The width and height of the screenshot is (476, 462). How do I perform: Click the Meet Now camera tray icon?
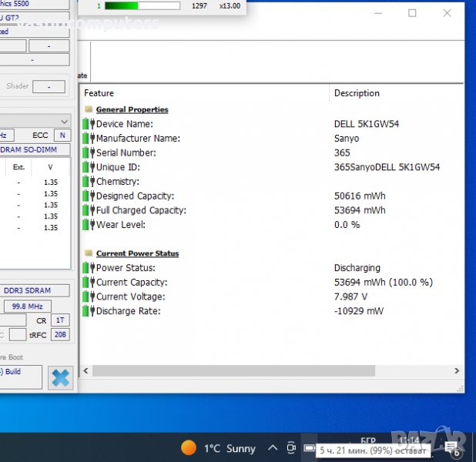[290, 448]
